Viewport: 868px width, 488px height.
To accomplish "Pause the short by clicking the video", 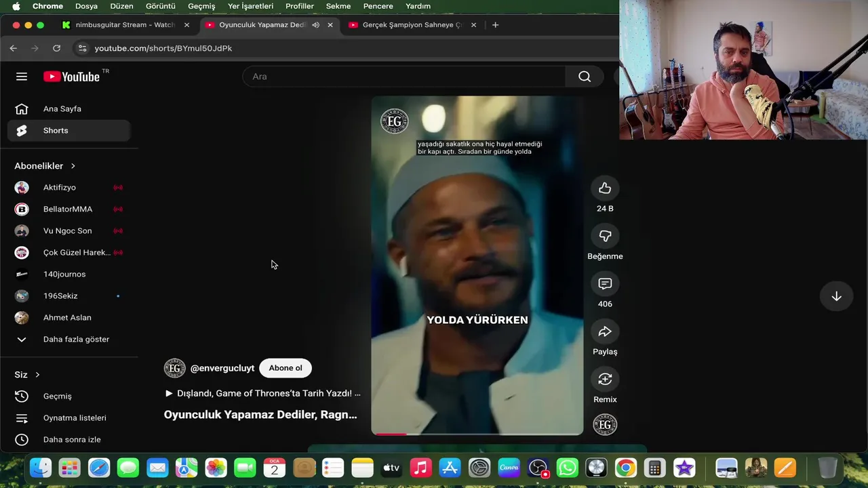I will point(477,266).
